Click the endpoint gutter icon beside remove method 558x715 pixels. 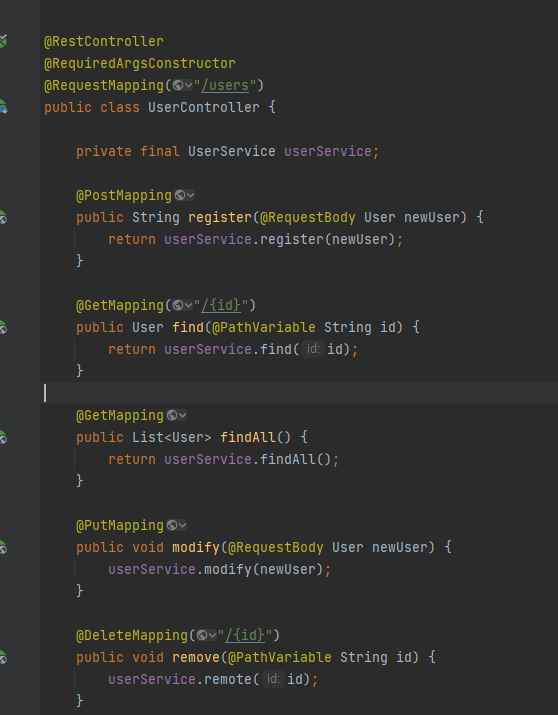click(x=3, y=658)
